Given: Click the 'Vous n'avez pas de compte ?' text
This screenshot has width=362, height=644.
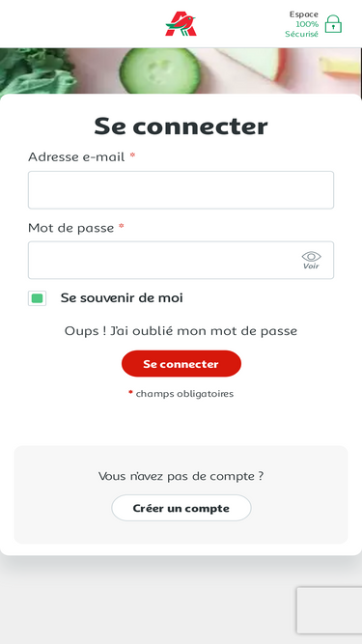Looking at the screenshot, I should 181,476.
